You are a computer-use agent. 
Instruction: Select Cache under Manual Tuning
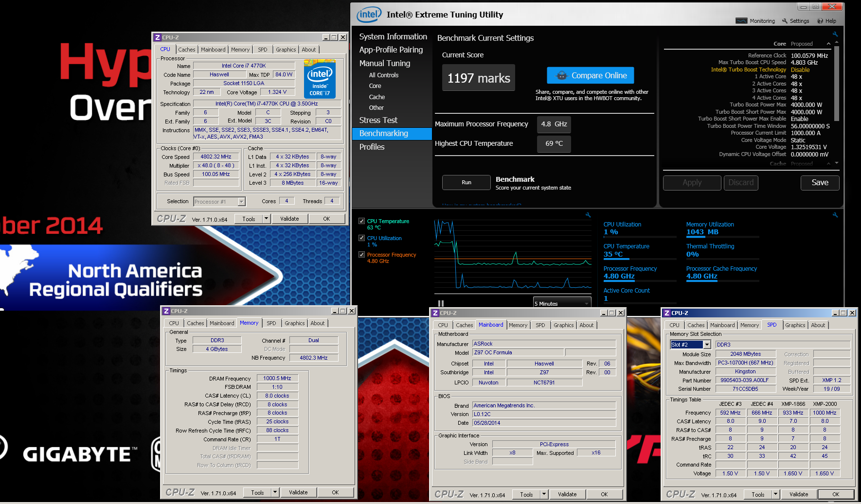(x=377, y=97)
